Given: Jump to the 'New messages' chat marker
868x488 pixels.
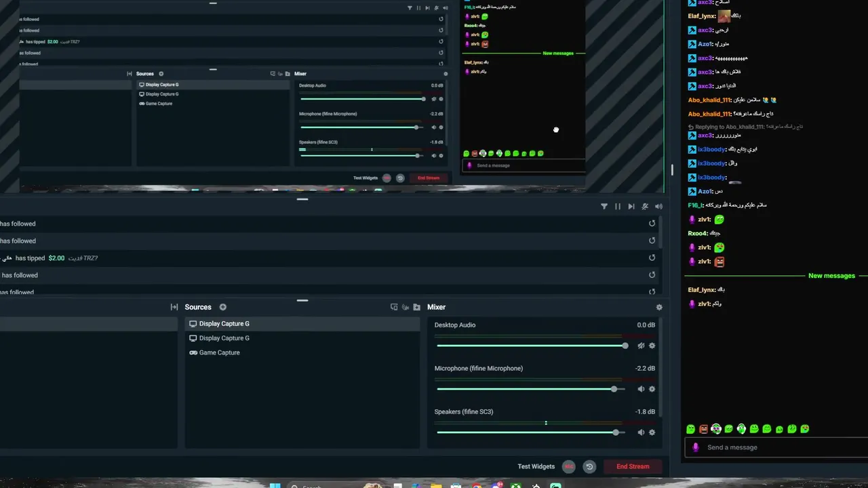Looking at the screenshot, I should click(x=831, y=276).
